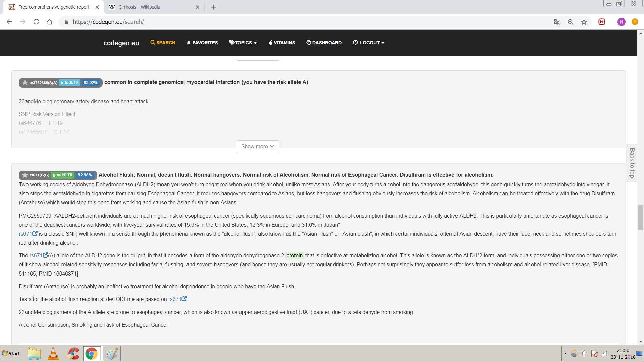The image size is (644, 362).
Task: Click the 92.98% badge
Action: (85, 175)
